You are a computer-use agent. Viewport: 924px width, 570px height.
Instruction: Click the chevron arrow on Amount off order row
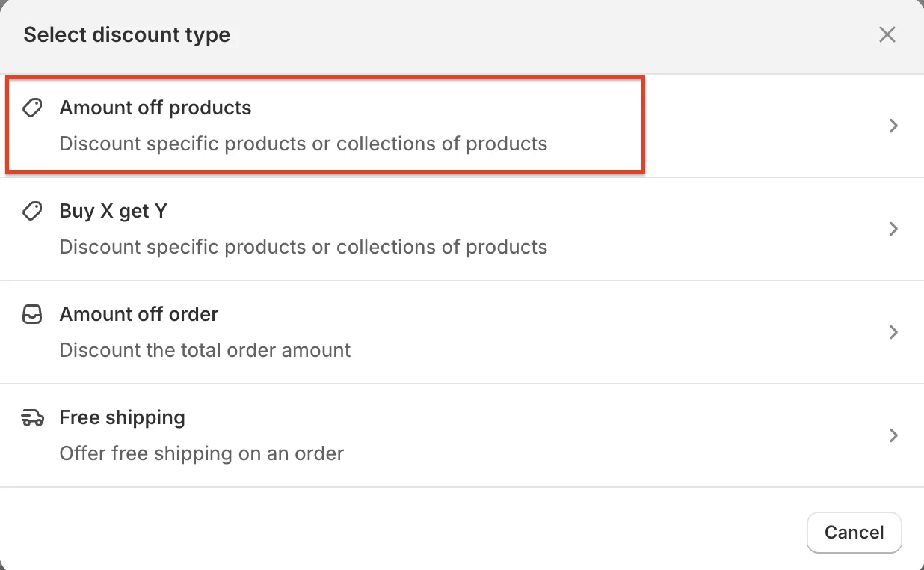893,332
